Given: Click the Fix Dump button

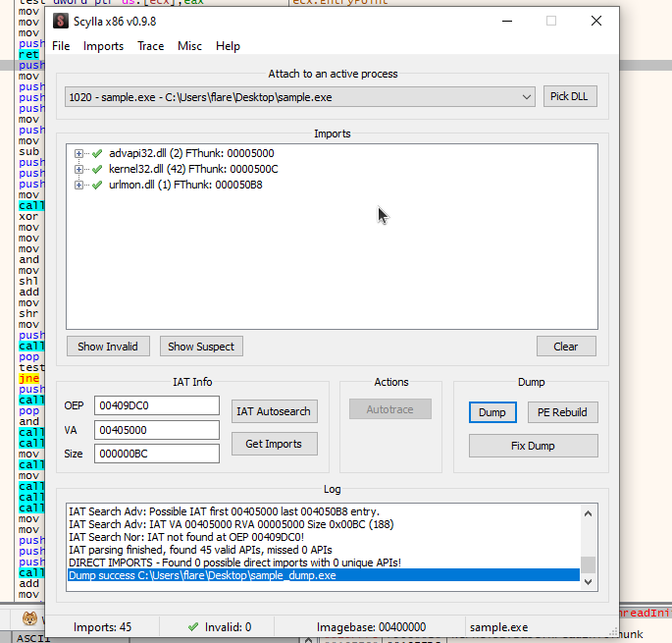Looking at the screenshot, I should (533, 446).
